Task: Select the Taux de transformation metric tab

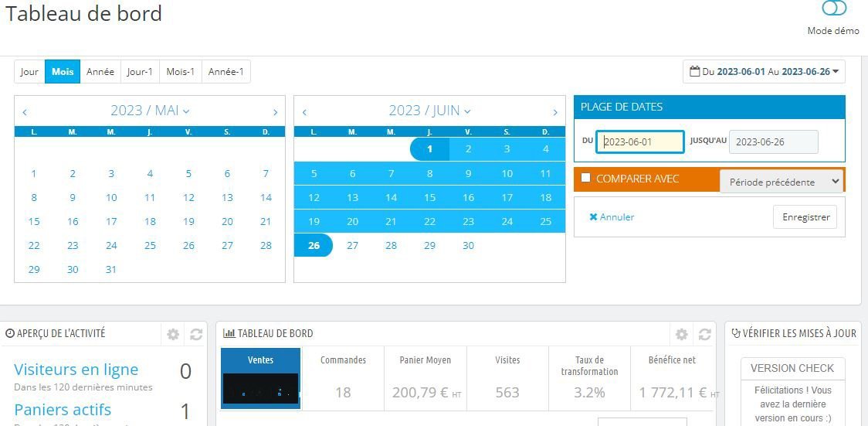Action: (589, 378)
